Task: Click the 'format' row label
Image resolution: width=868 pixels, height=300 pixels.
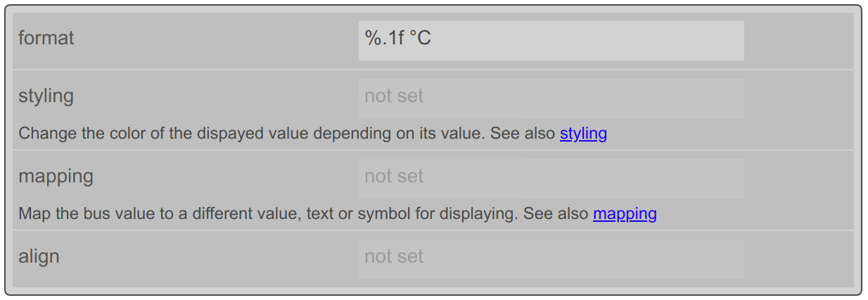Action: click(x=46, y=38)
